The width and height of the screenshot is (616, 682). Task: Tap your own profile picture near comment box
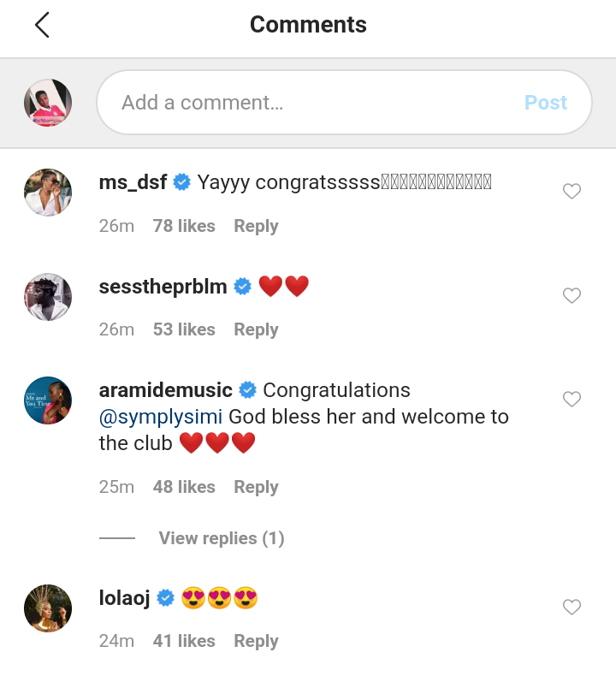pos(48,103)
